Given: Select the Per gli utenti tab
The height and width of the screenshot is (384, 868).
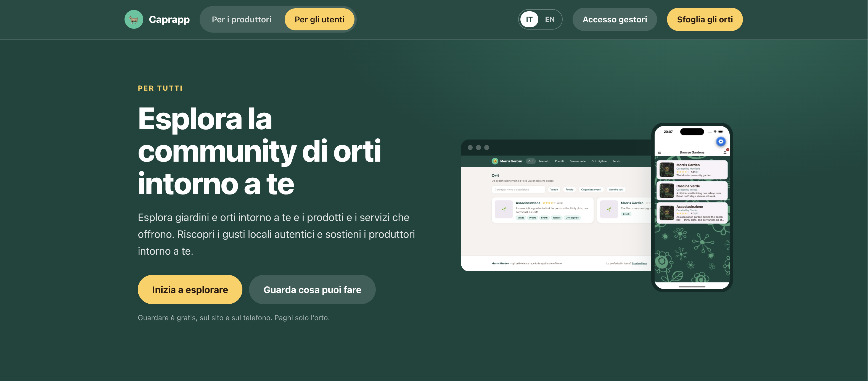Looking at the screenshot, I should point(319,20).
